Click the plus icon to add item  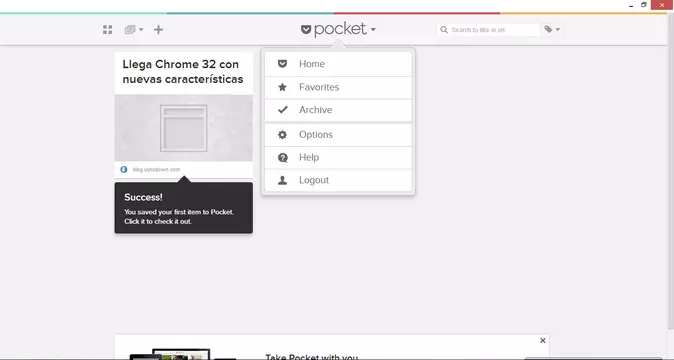(x=159, y=30)
